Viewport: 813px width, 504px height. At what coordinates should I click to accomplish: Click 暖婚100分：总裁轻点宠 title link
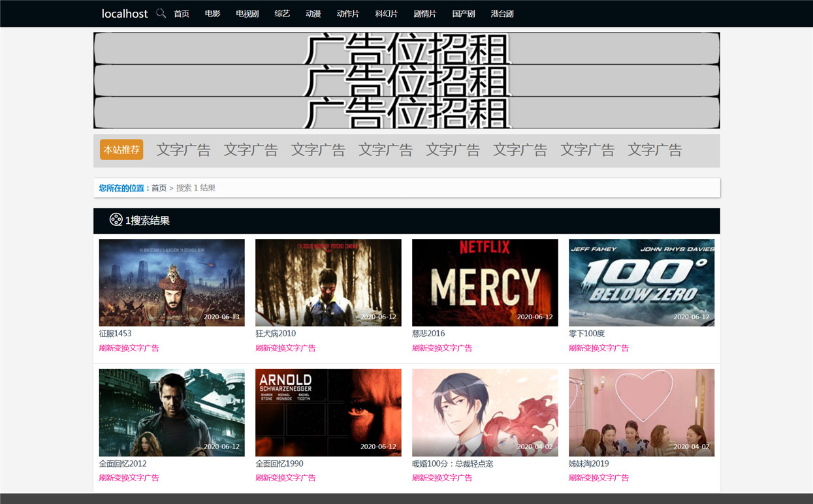pos(453,464)
